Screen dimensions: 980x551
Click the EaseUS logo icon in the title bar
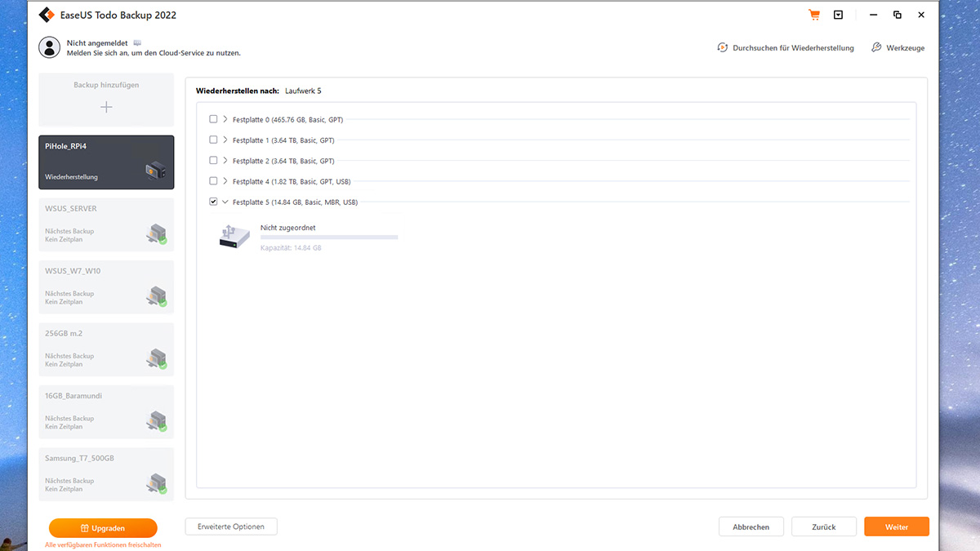pyautogui.click(x=47, y=15)
